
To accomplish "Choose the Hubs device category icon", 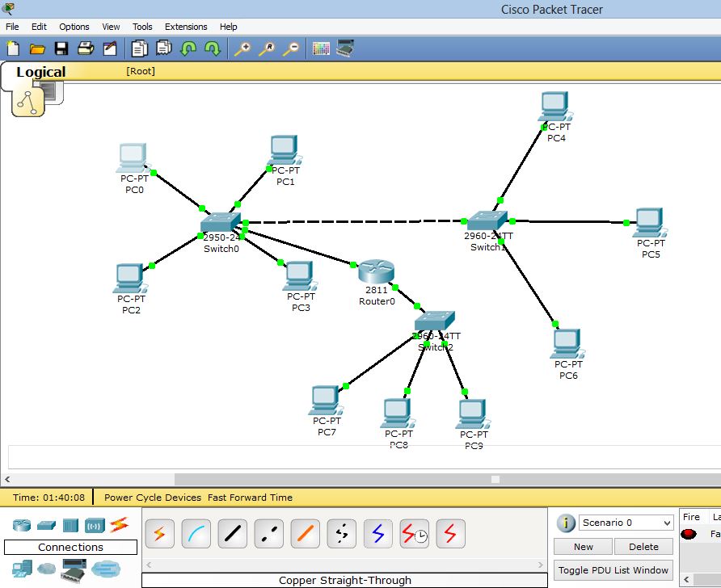I will coord(70,525).
